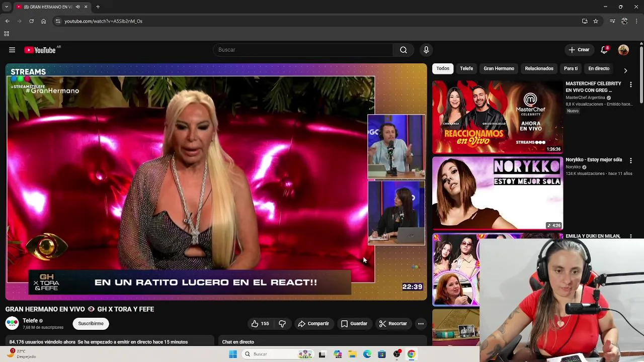Open the YouTube hamburger guide menu
This screenshot has width=644, height=362.
12,50
